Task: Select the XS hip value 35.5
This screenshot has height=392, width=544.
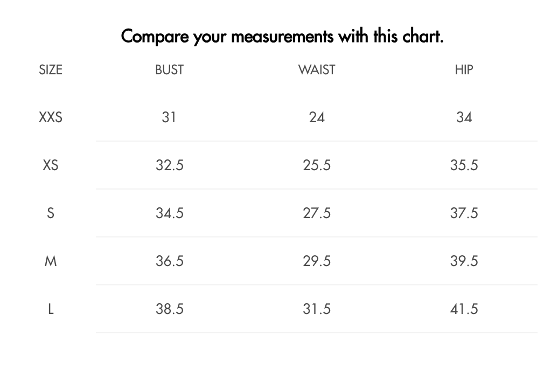Action: [464, 165]
